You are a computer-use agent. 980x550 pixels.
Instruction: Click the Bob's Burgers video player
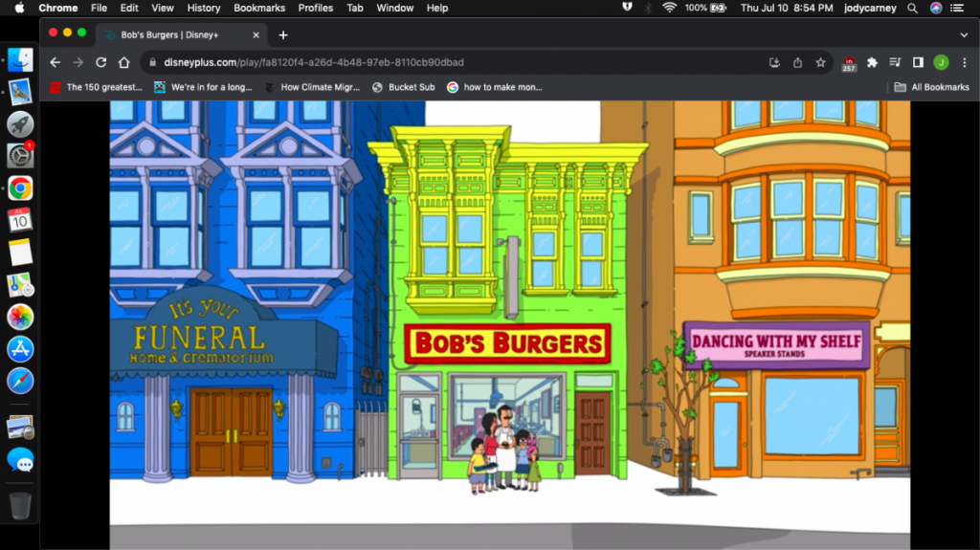[x=510, y=325]
